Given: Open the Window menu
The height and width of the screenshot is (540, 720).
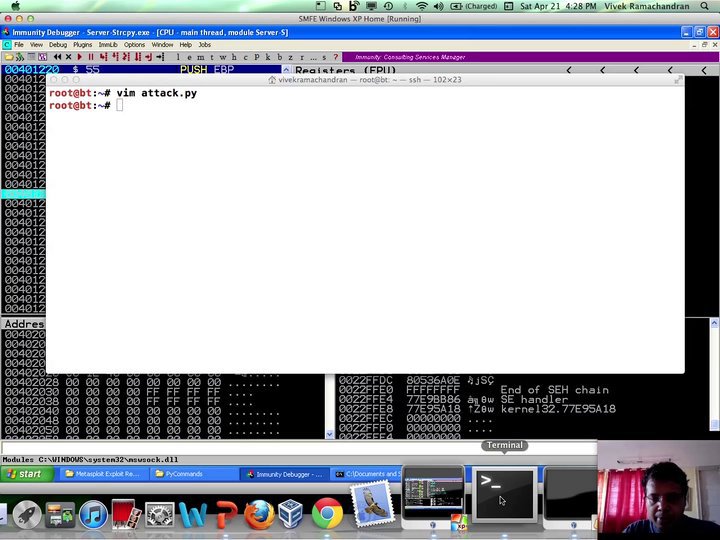Looking at the screenshot, I should (163, 45).
